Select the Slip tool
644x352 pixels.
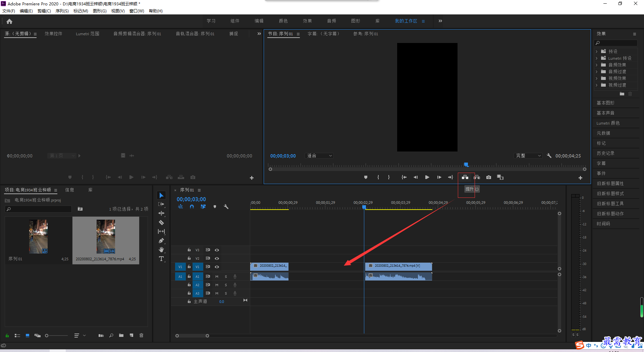click(161, 231)
